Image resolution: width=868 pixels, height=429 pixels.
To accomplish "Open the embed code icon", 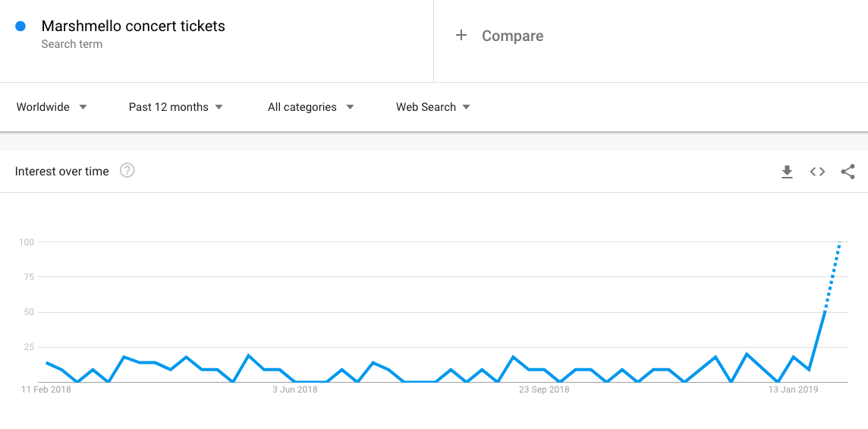I will point(817,172).
